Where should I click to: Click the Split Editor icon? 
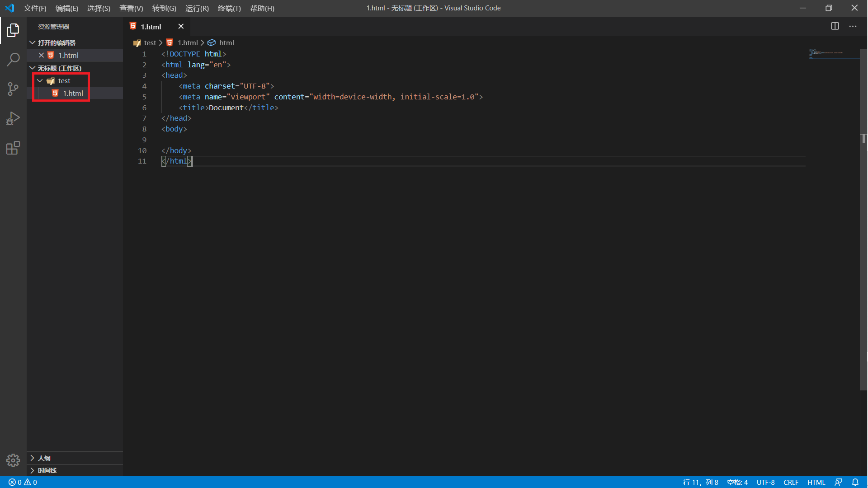pyautogui.click(x=835, y=26)
